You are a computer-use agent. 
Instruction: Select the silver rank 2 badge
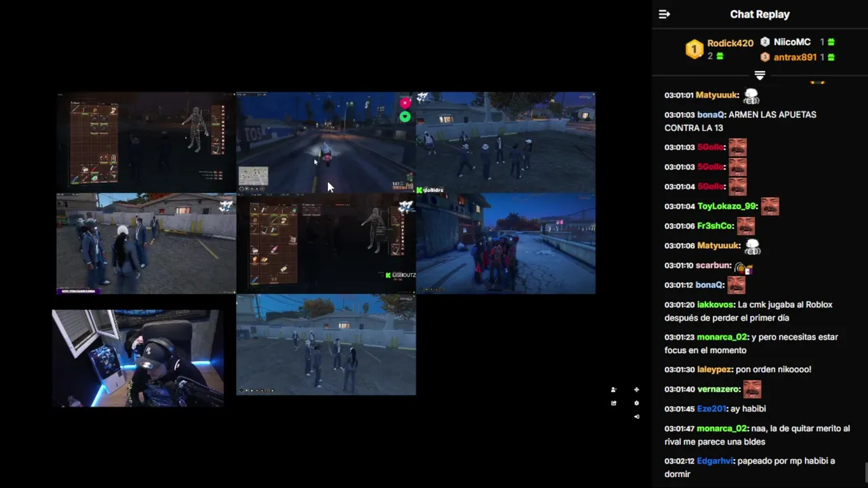point(765,42)
